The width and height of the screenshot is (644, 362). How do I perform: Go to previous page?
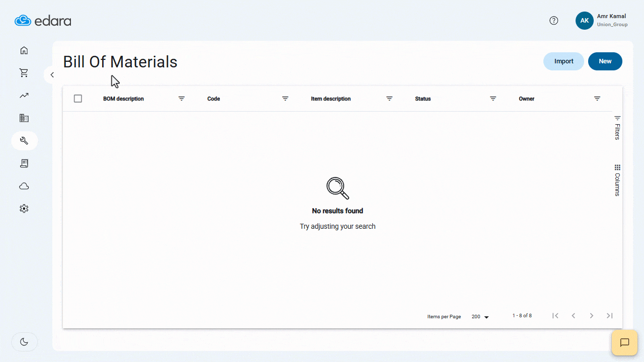click(x=574, y=316)
